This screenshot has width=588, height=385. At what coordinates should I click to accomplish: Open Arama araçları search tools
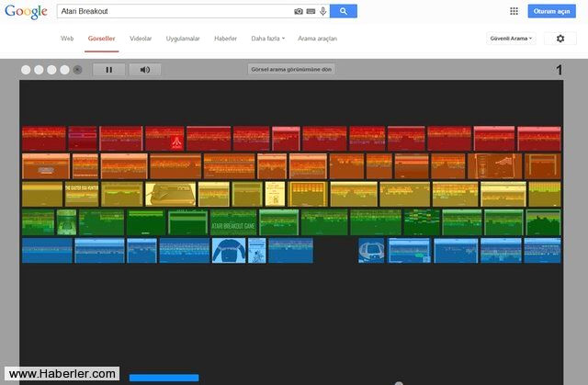[317, 39]
